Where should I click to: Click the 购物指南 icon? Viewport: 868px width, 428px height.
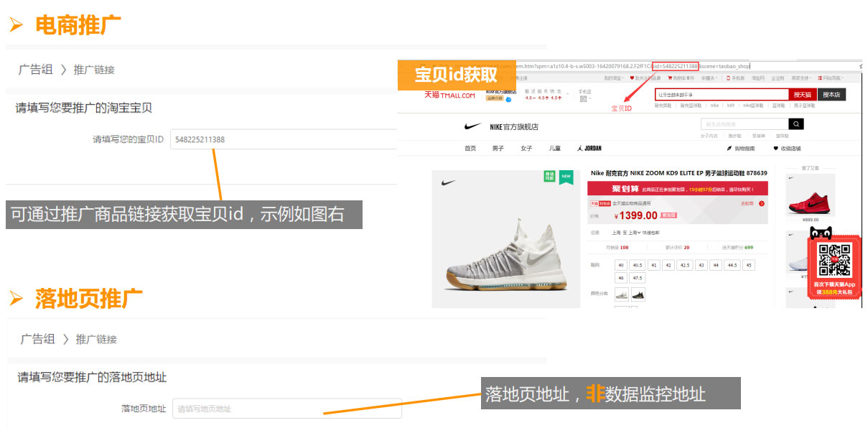729,149
